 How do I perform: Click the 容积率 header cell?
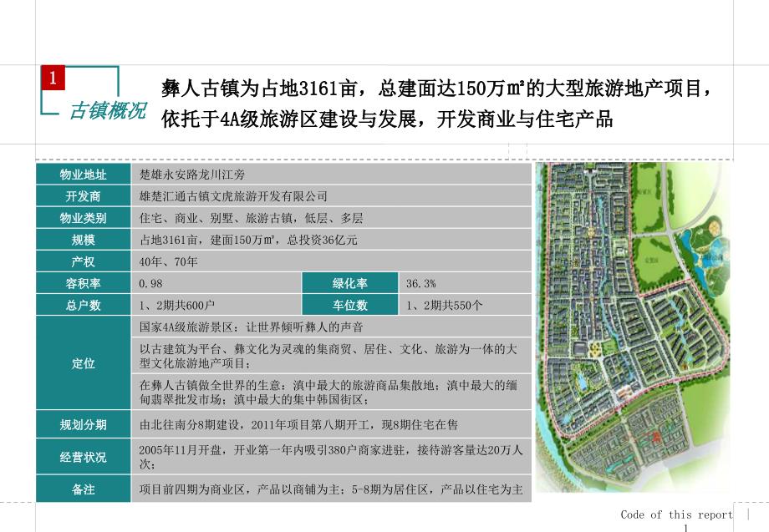pyautogui.click(x=83, y=283)
